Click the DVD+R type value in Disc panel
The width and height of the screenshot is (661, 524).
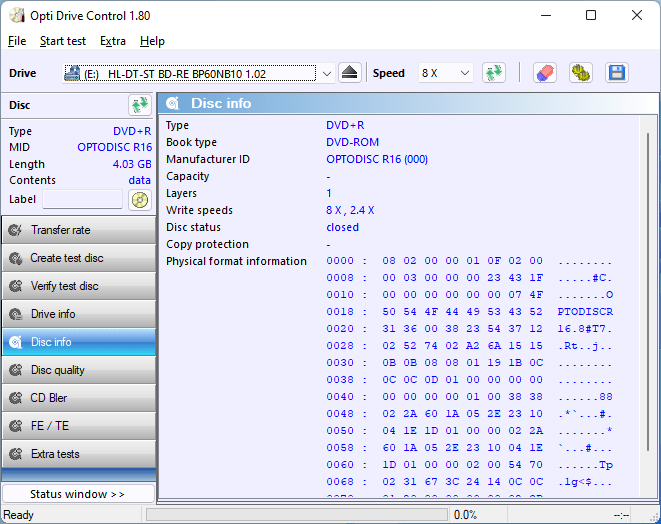coord(132,131)
